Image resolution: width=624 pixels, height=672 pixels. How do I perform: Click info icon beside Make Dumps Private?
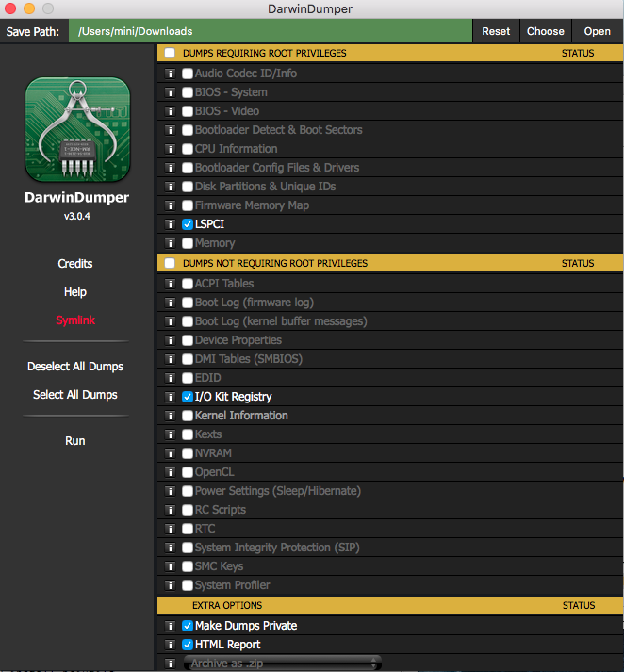[x=171, y=626]
